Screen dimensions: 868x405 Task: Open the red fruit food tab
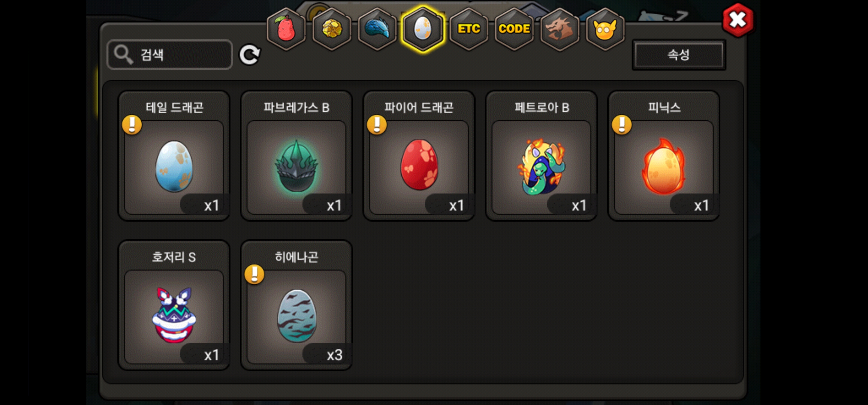pos(286,29)
